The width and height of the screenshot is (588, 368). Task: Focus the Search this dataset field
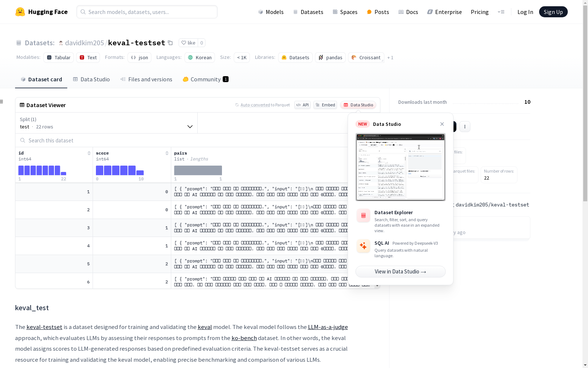tap(182, 140)
